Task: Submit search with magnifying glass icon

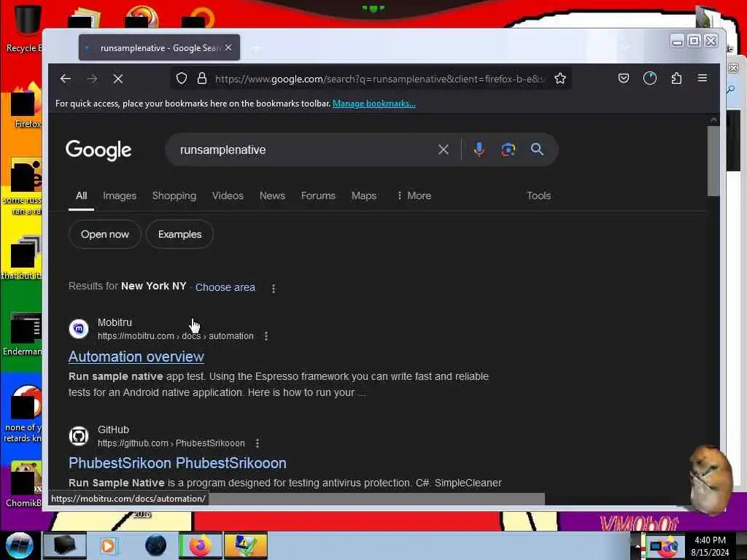Action: point(537,149)
